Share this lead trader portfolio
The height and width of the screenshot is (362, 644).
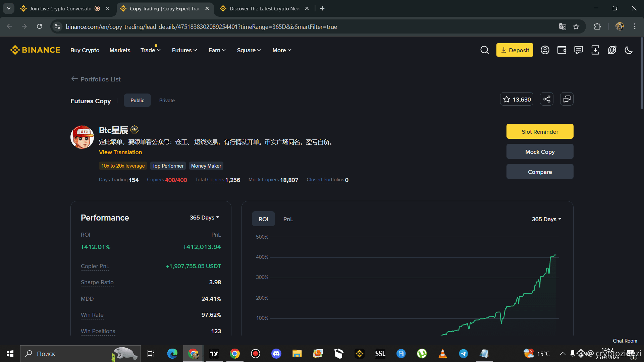click(x=547, y=99)
